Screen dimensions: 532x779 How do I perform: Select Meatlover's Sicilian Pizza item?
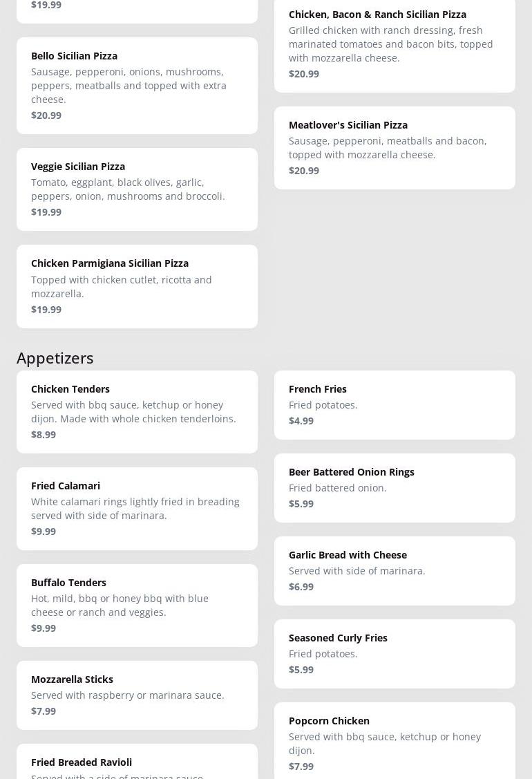pos(395,147)
